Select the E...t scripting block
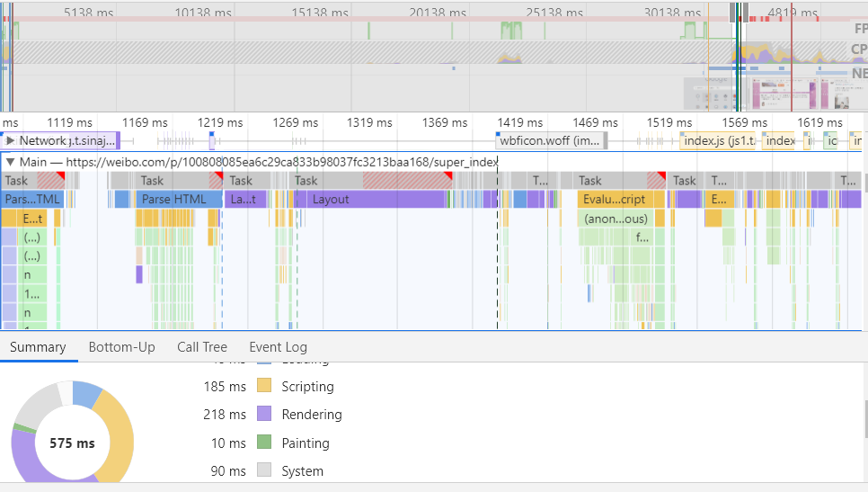868x492 pixels. pos(31,219)
